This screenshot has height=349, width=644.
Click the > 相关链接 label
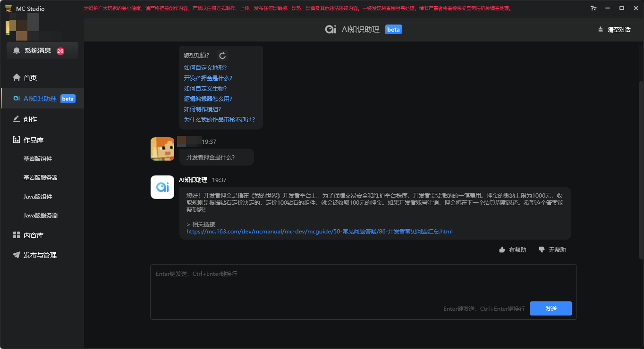201,224
